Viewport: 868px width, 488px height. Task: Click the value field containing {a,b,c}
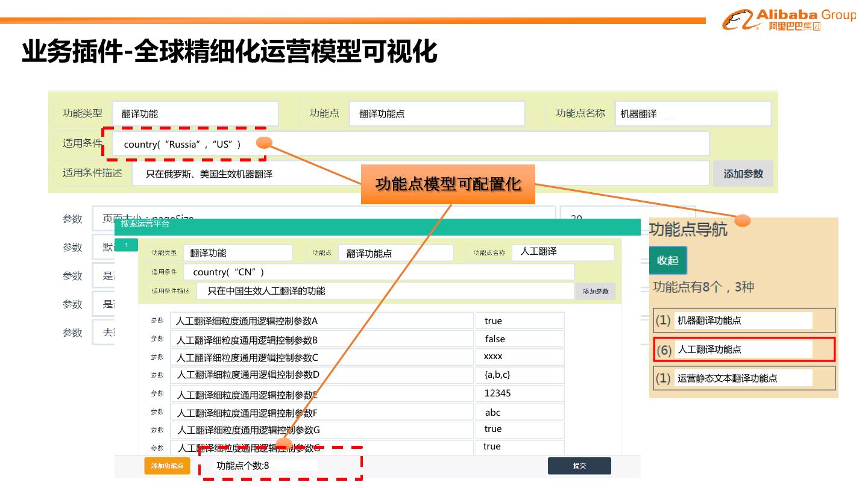click(x=520, y=375)
